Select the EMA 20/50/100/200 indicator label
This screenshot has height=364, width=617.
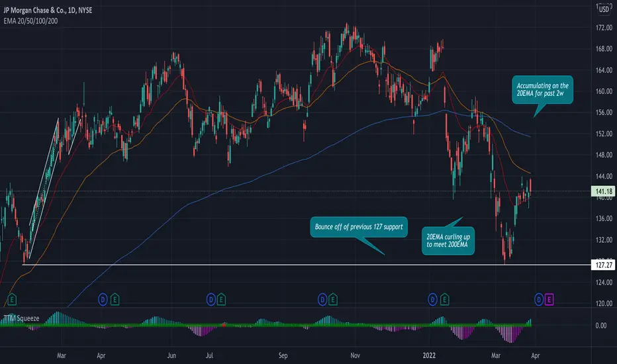(30, 21)
